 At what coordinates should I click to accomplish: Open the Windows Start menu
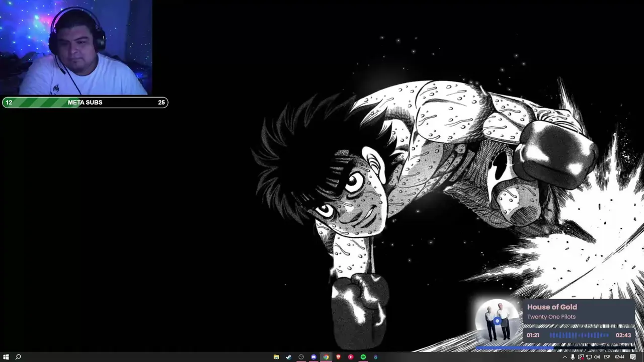(x=6, y=357)
